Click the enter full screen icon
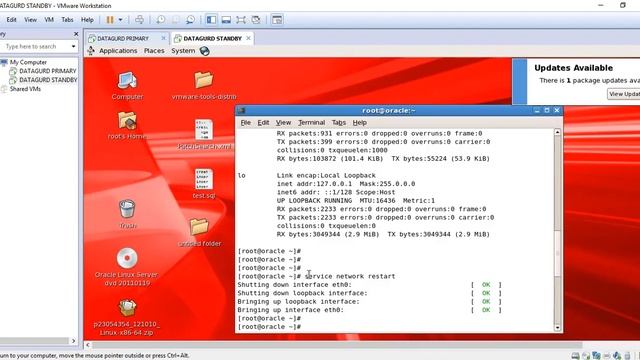Screen dimensions: 640x360 241,20
